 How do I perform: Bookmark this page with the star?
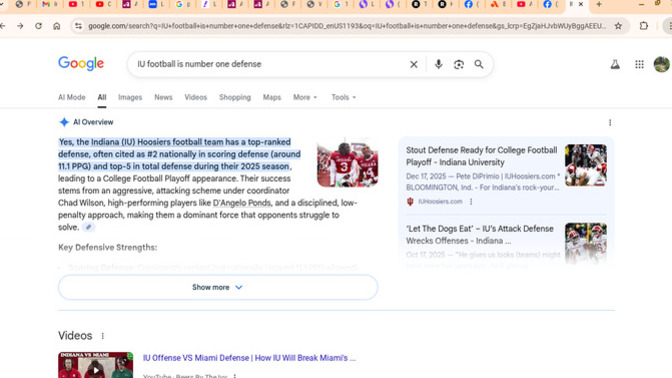coord(618,26)
